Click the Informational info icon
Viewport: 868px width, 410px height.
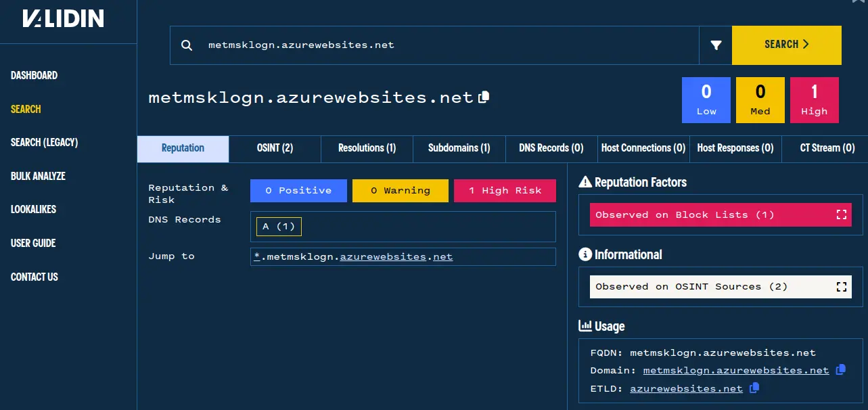[x=585, y=254]
